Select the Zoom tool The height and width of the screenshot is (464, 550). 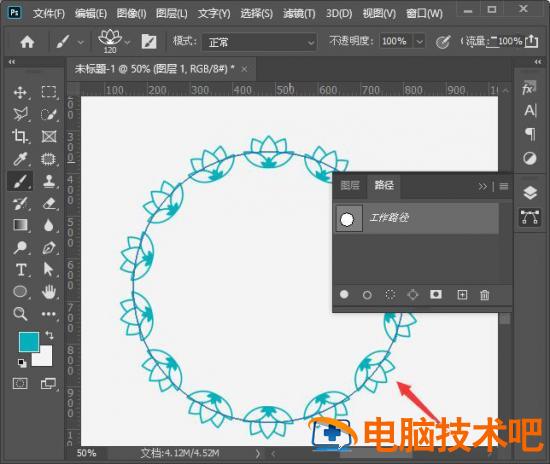tap(20, 314)
